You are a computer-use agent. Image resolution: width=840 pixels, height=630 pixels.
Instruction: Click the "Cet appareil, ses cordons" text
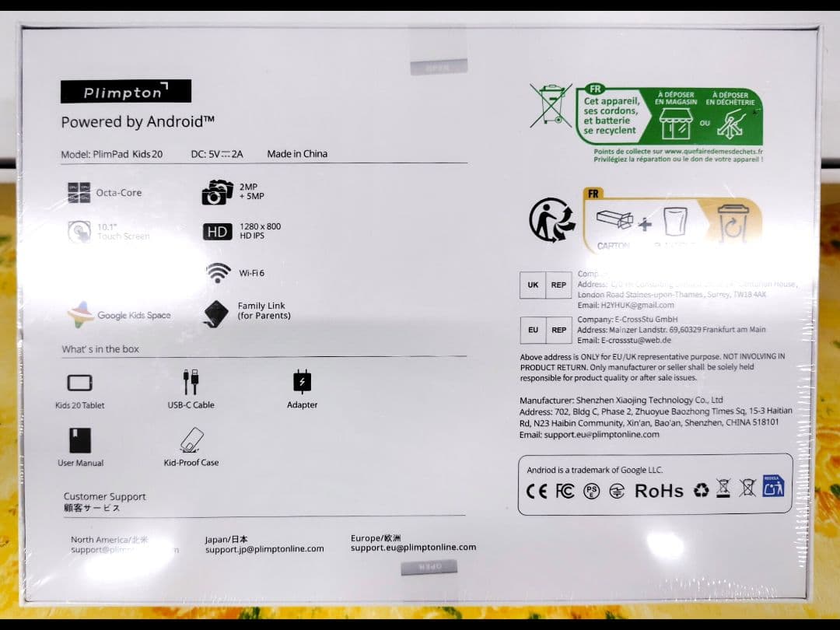click(x=612, y=116)
